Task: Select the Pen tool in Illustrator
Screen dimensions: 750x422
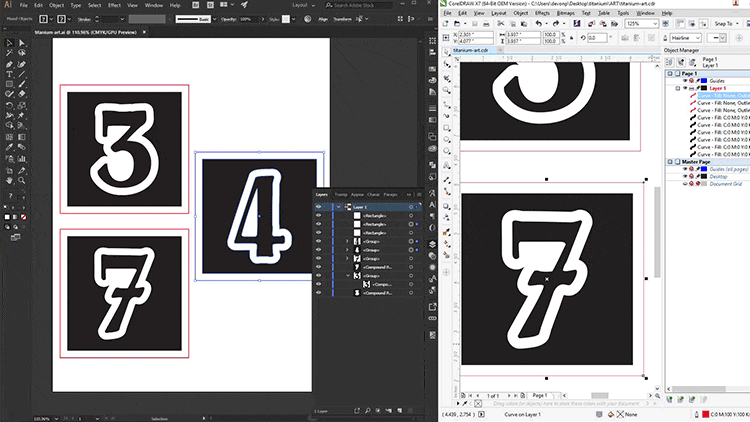Action: [9, 64]
